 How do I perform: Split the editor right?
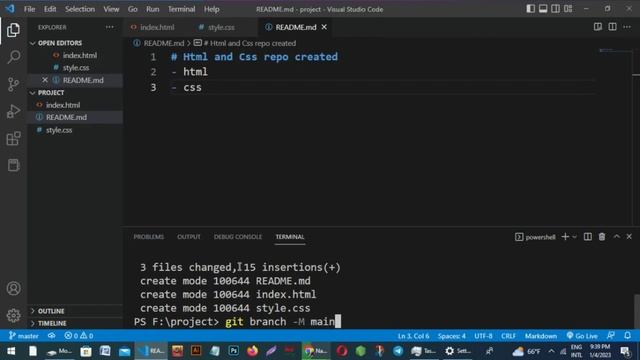coord(612,27)
